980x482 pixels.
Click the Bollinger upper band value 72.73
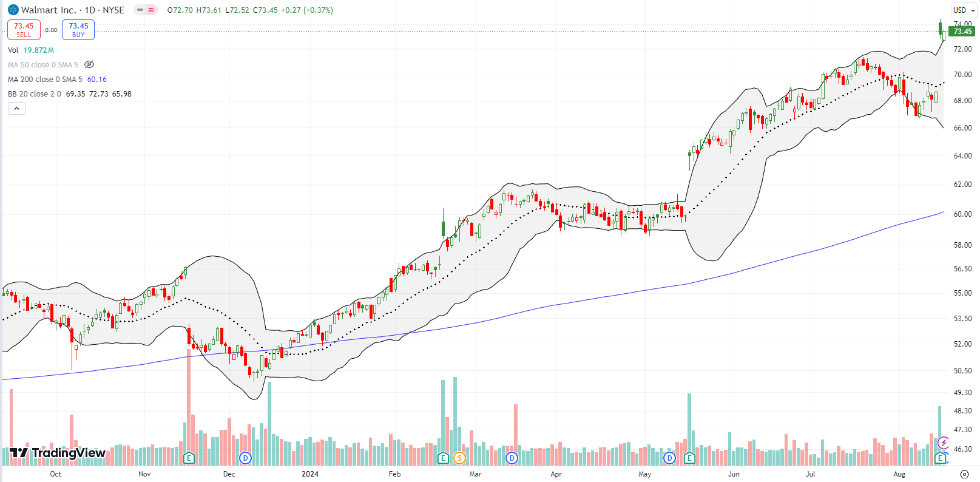pyautogui.click(x=98, y=94)
